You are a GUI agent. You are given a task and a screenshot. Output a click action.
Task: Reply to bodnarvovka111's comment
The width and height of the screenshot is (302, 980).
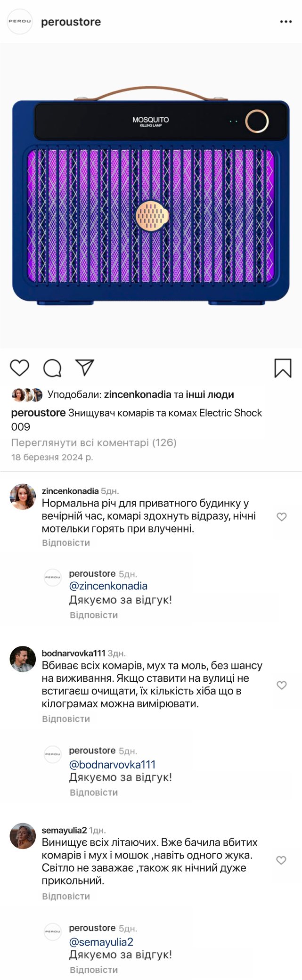click(x=66, y=719)
